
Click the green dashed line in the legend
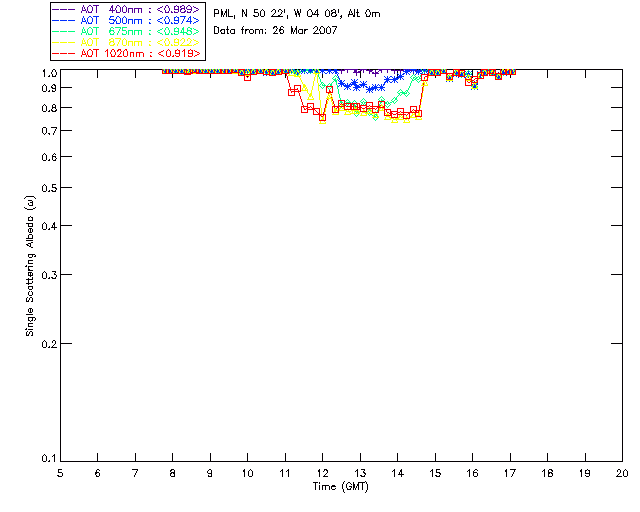[64, 31]
